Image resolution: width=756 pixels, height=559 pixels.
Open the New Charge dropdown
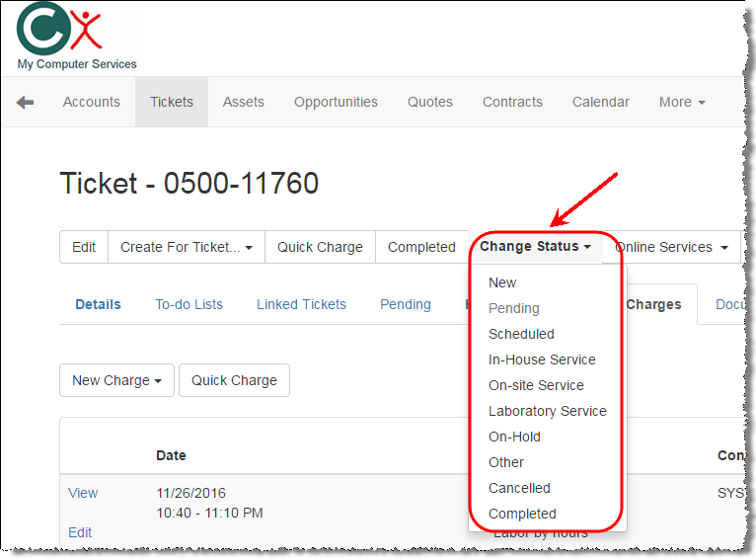coord(116,380)
